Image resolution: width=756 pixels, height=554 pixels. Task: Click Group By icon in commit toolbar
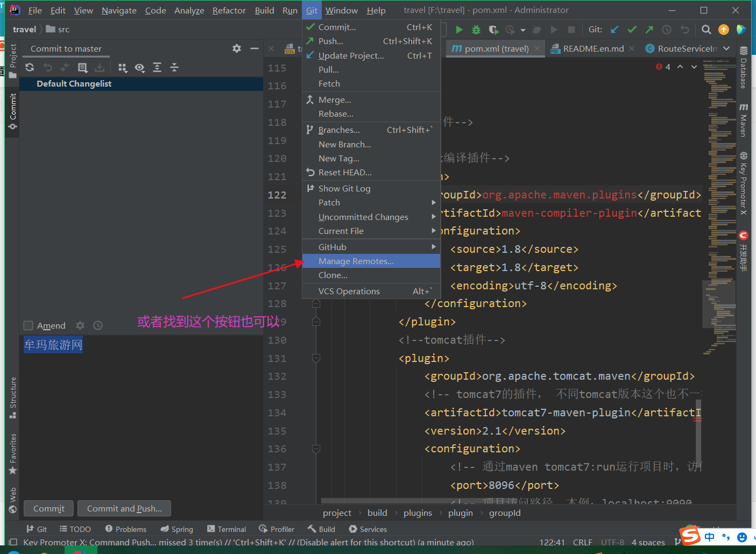pos(123,67)
